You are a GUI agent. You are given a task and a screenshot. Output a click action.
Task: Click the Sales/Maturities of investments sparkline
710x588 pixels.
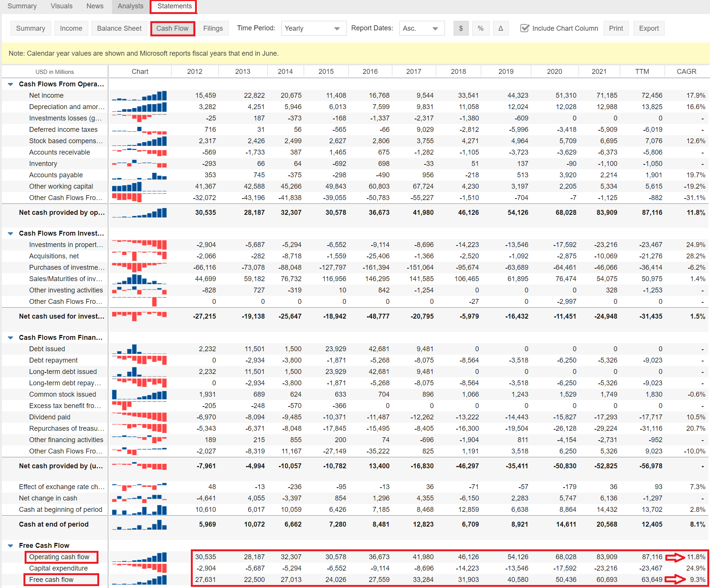(139, 279)
